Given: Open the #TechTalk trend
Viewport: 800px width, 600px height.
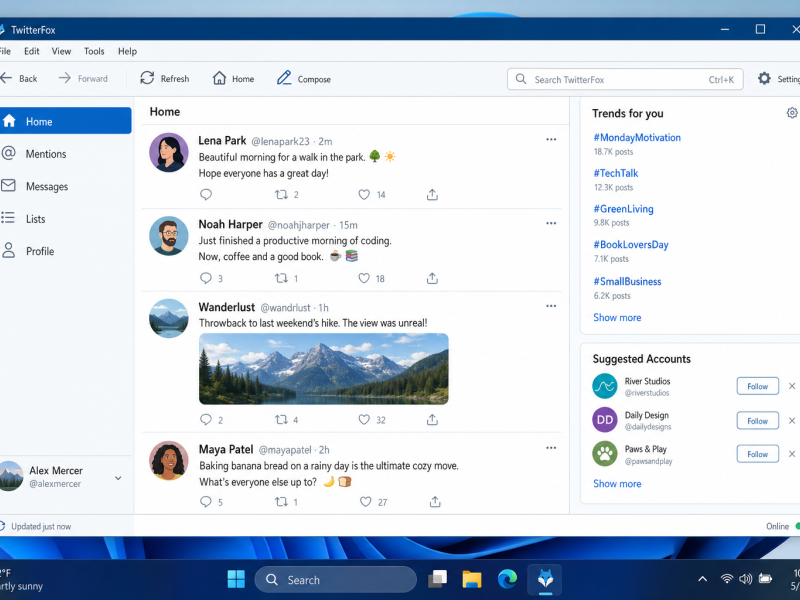Looking at the screenshot, I should coord(616,173).
